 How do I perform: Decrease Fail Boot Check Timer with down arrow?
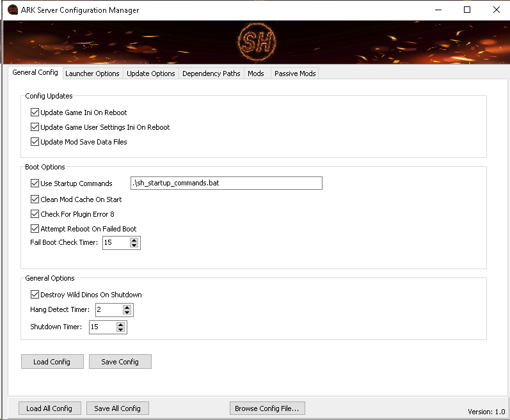coord(134,245)
